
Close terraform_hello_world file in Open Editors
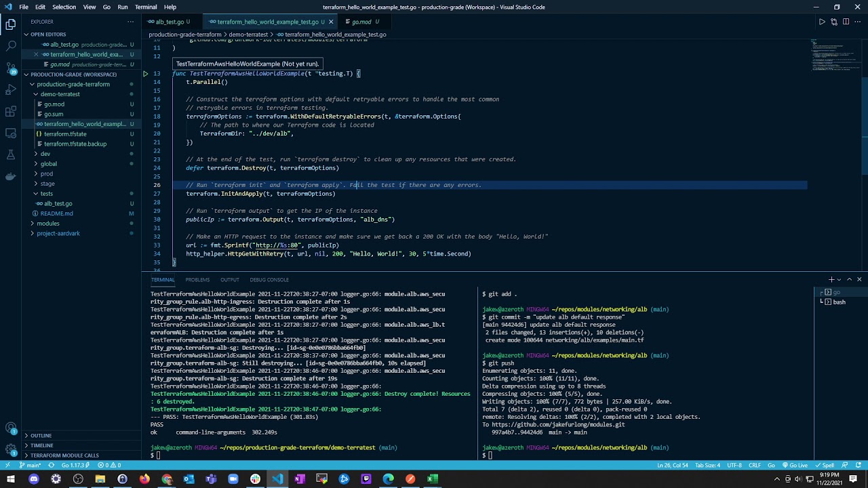click(x=36, y=54)
